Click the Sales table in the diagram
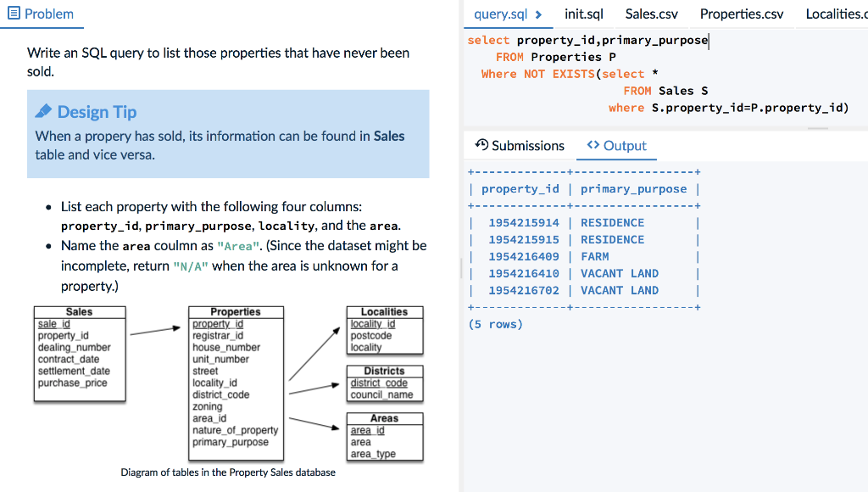Viewport: 868px width, 492px height. pos(80,352)
